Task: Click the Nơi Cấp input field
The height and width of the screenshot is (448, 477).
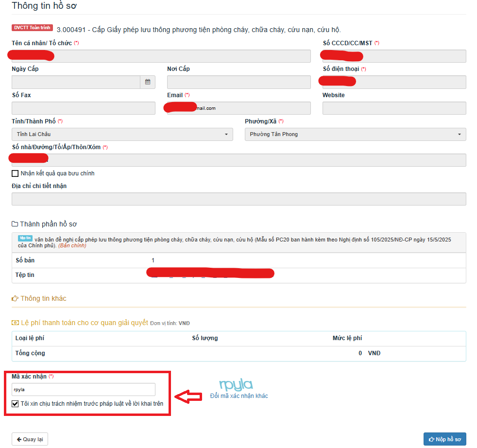Action: (238, 82)
